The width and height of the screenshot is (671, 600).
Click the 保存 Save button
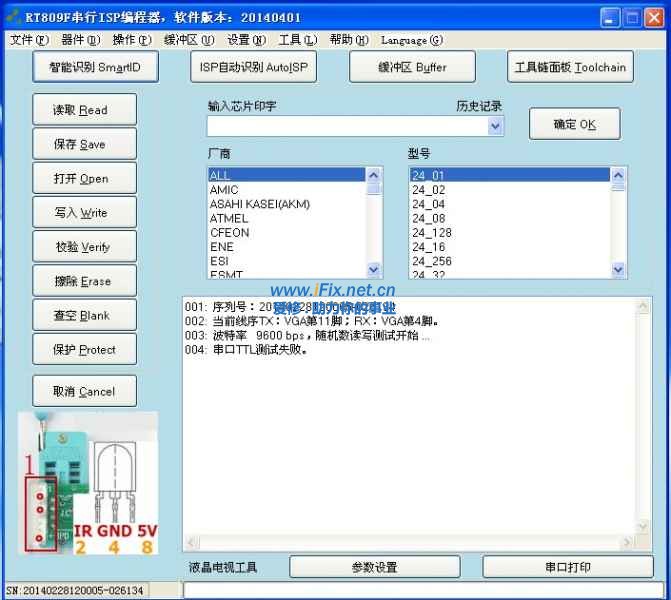coord(85,144)
